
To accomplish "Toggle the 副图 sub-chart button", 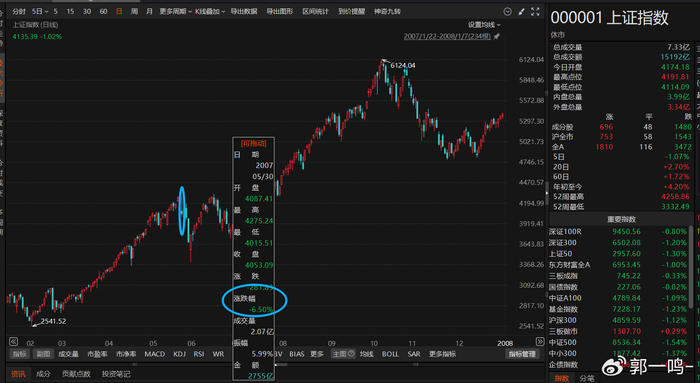I will (x=43, y=354).
